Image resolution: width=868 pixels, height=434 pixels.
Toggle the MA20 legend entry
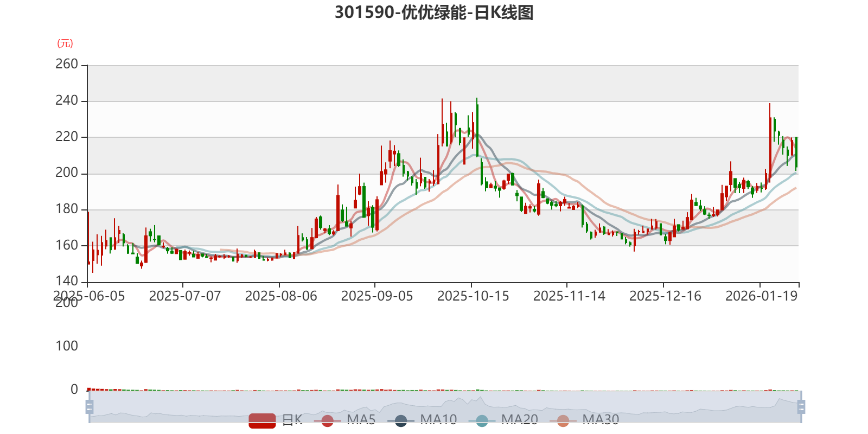[503, 420]
